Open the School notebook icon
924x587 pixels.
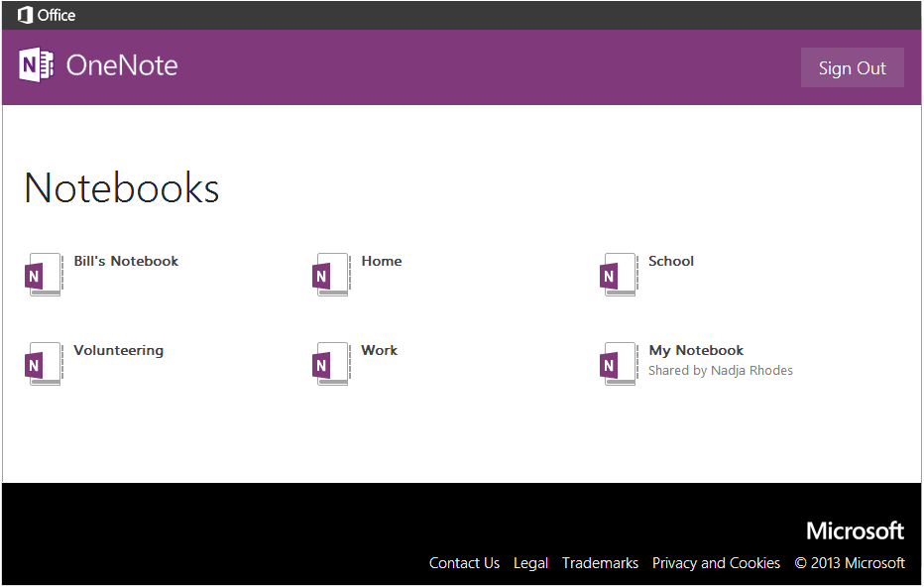coord(618,274)
